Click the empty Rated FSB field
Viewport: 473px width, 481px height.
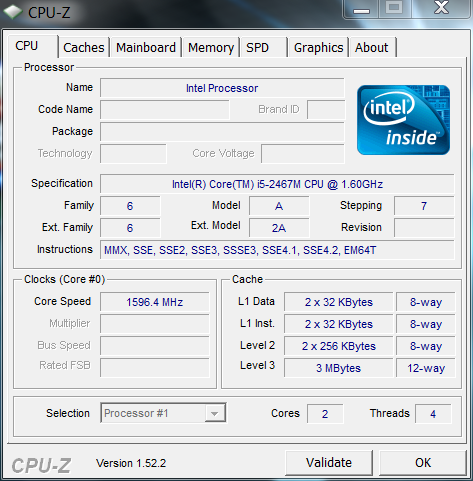coord(155,368)
